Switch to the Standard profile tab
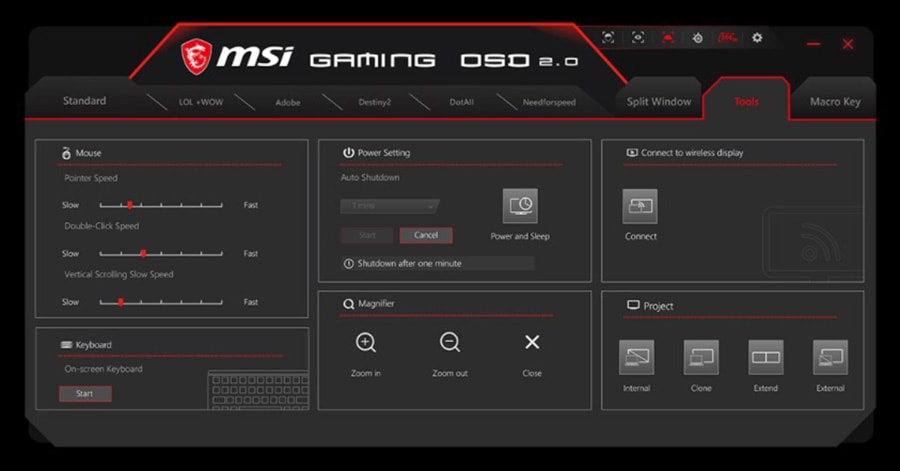900x471 pixels. (84, 101)
